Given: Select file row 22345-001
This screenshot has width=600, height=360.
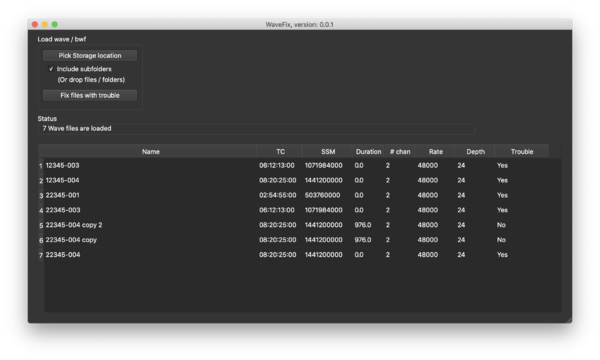Looking at the screenshot, I should (302, 195).
